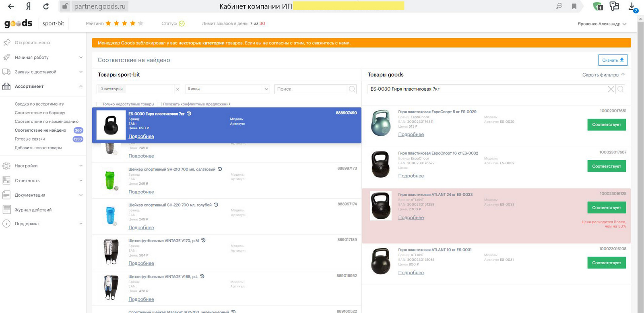Clear the goods search field with X
This screenshot has width=644, height=313.
pos(611,89)
